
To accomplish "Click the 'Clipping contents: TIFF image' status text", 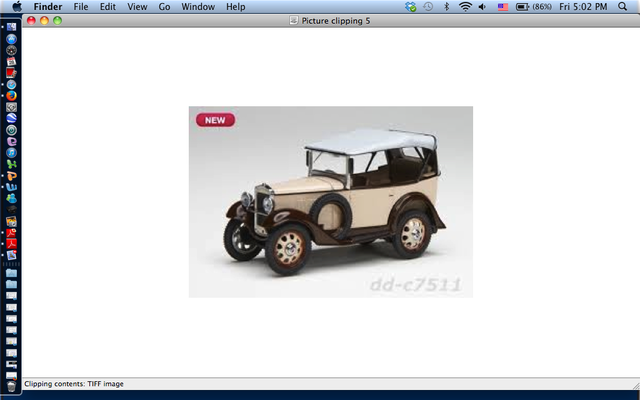I will [x=74, y=384].
